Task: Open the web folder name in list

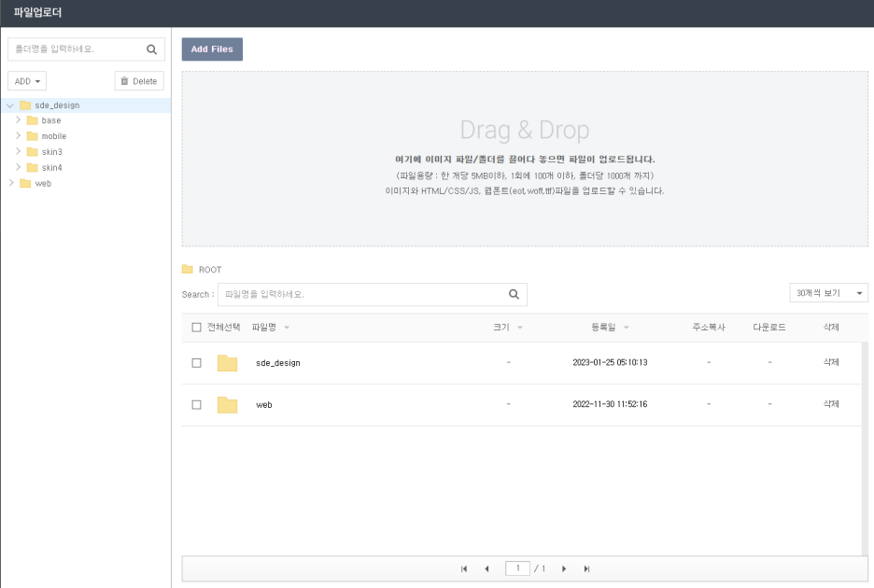Action: click(264, 405)
